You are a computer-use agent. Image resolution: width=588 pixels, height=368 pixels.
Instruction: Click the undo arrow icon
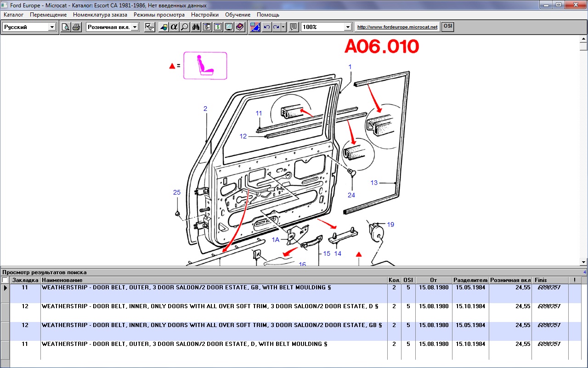266,27
